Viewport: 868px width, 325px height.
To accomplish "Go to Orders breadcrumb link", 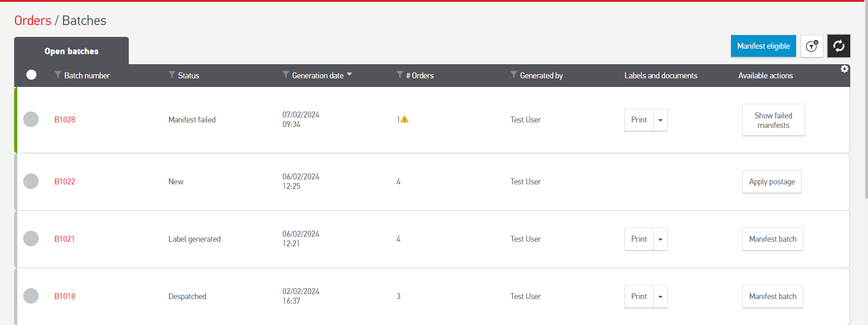I will pyautogui.click(x=33, y=20).
